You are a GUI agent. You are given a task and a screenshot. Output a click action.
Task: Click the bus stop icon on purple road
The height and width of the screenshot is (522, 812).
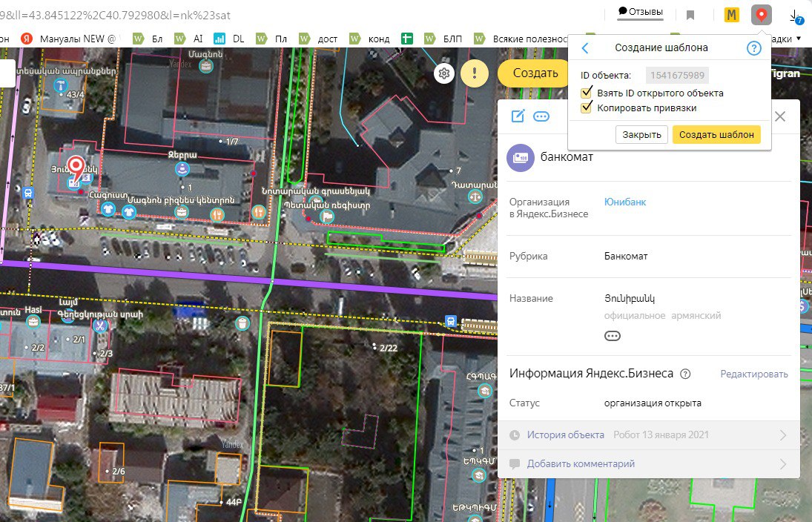[x=28, y=194]
